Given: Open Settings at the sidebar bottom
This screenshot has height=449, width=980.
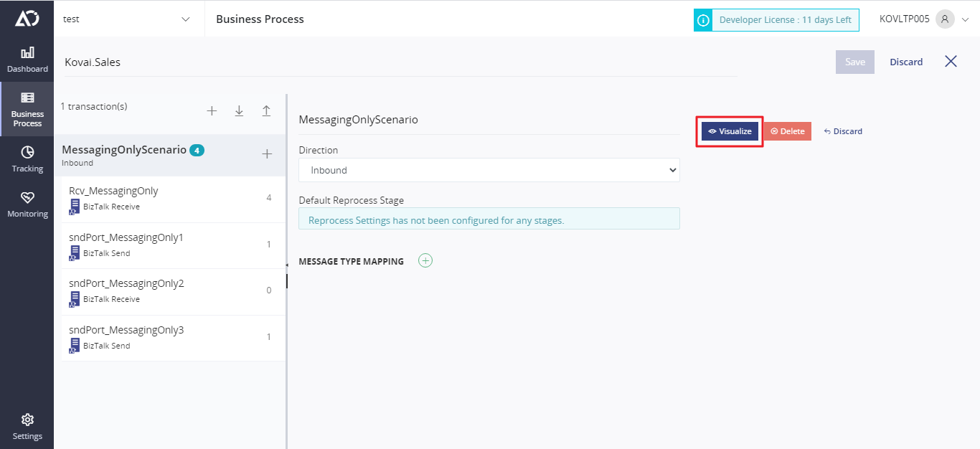Looking at the screenshot, I should 27,427.
